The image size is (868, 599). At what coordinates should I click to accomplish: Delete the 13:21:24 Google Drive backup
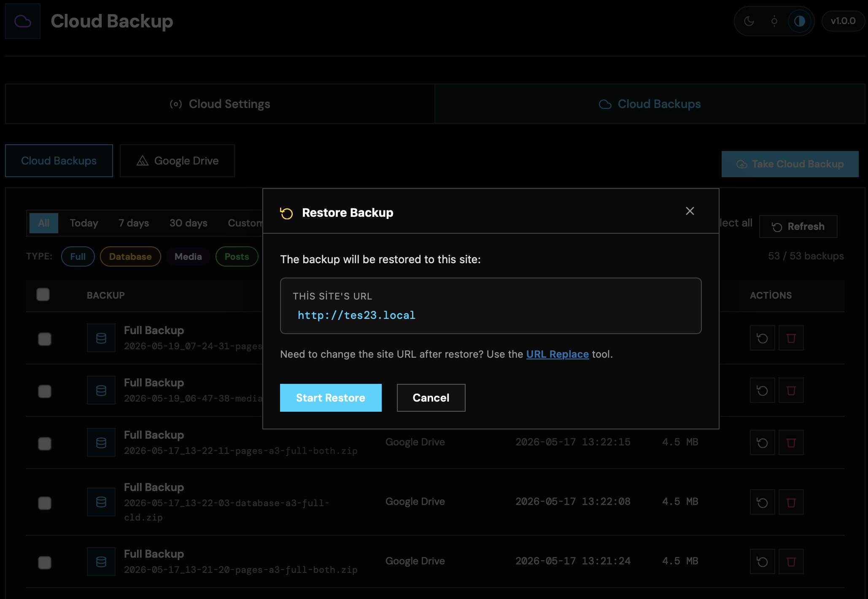tap(791, 561)
